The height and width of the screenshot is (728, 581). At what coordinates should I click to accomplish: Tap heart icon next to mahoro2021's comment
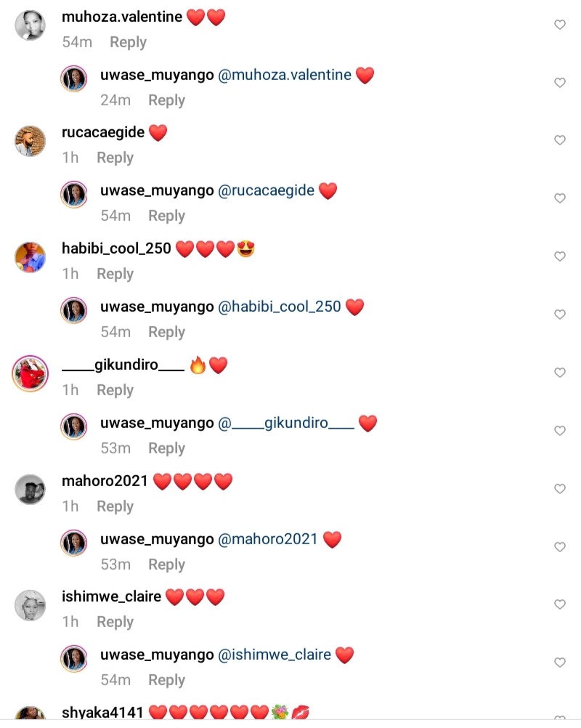pyautogui.click(x=560, y=489)
